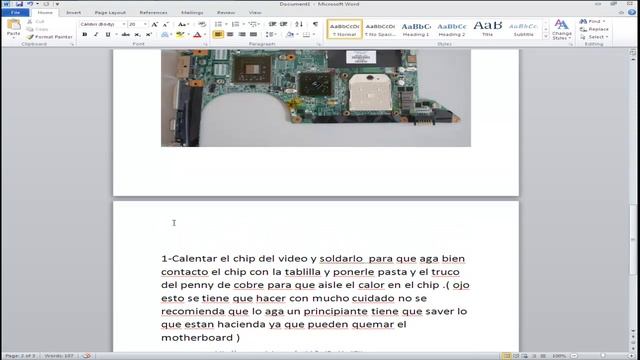Click the Center alignment icon
Image resolution: width=640 pixels, height=360 pixels.
230,35
